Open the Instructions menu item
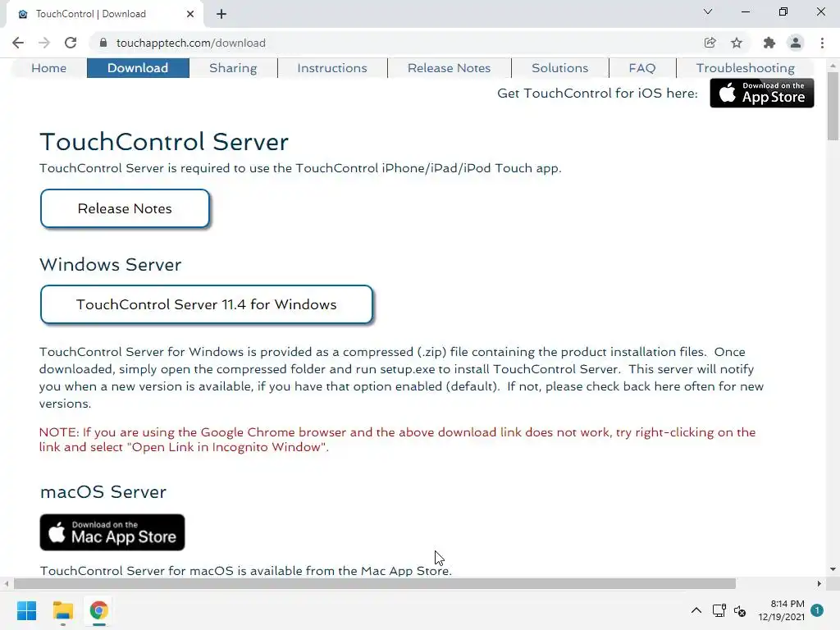 (332, 68)
